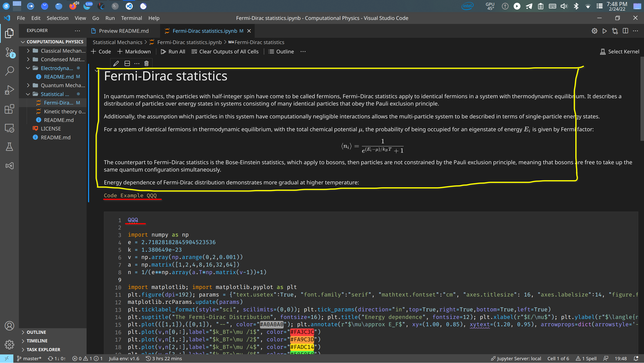This screenshot has width=644, height=363.
Task: Click the Run button in top toolbar
Action: pyautogui.click(x=110, y=18)
